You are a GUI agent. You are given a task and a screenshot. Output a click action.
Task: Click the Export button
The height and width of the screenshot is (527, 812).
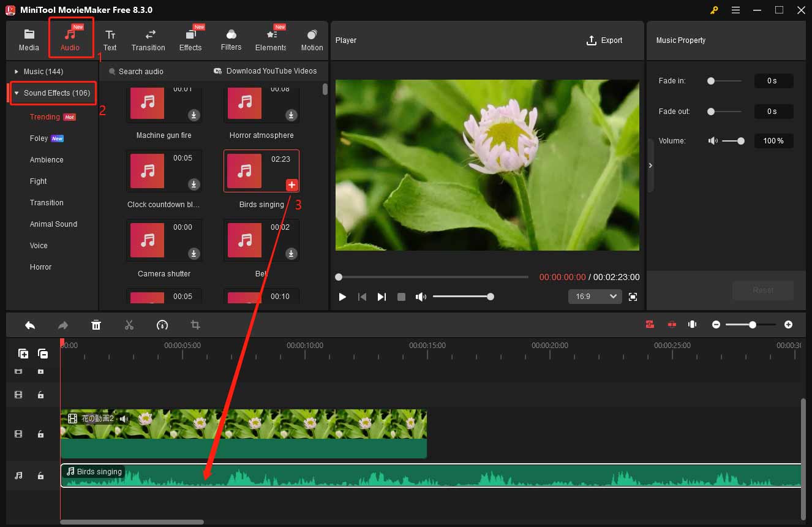click(x=604, y=40)
